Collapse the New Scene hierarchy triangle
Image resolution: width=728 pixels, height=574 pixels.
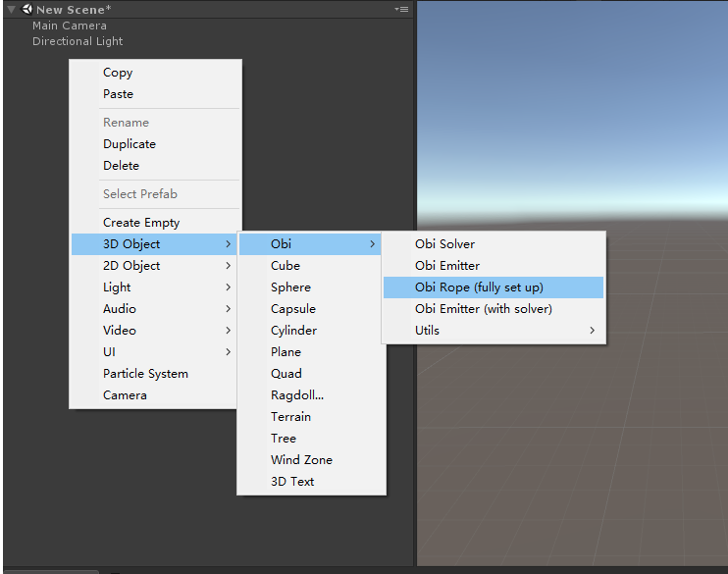click(x=12, y=9)
